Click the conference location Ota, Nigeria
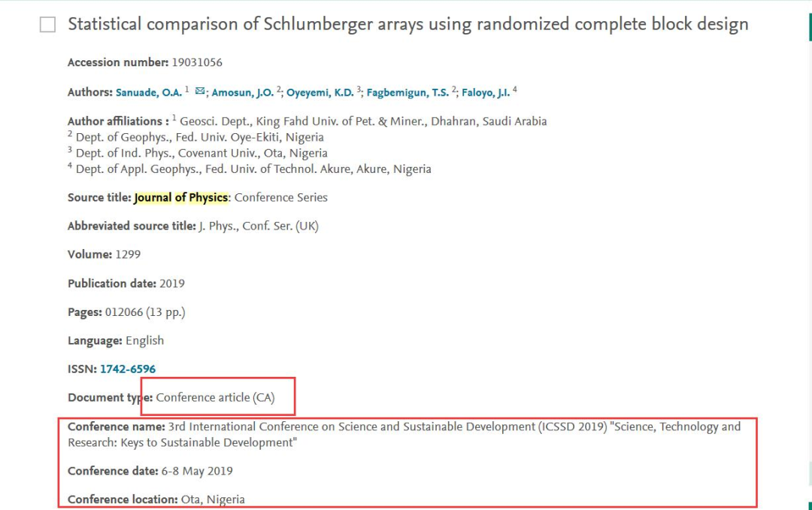The height and width of the screenshot is (510, 812). 213,499
